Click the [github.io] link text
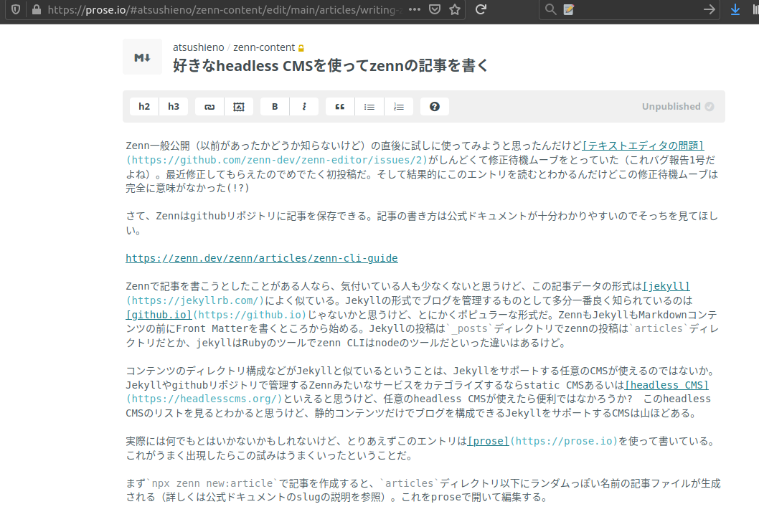The height and width of the screenshot is (532, 759). point(159,315)
